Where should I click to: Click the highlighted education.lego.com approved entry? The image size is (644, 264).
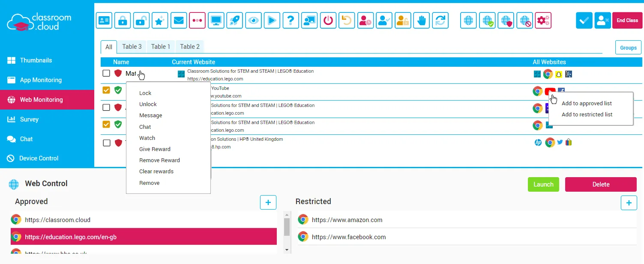[x=144, y=236]
